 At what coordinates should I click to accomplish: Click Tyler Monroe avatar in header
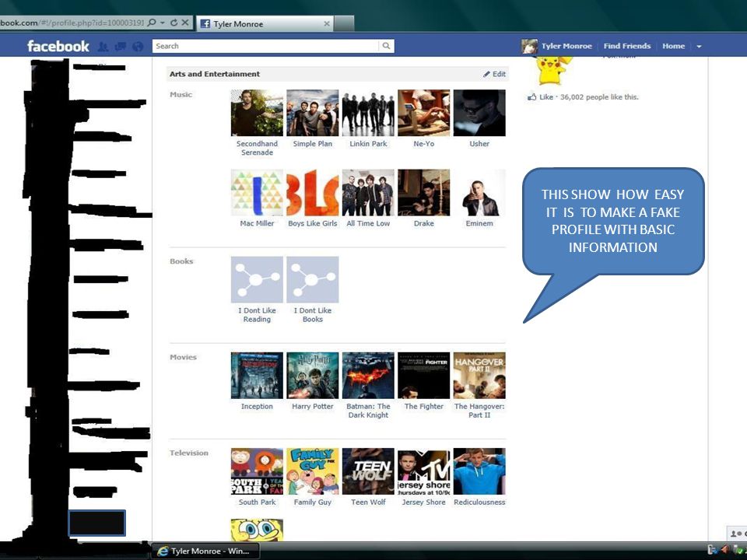click(x=529, y=46)
